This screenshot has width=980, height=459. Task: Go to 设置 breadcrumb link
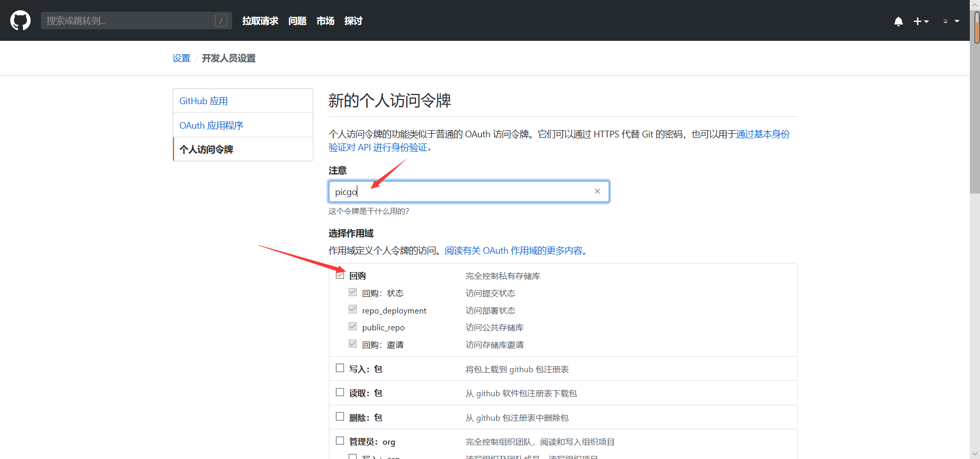(x=181, y=58)
